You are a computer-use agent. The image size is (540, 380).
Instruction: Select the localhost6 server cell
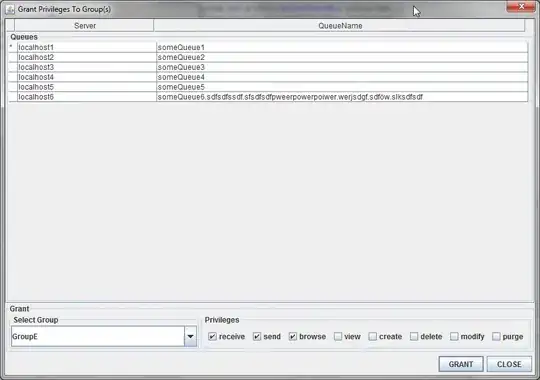coord(86,97)
